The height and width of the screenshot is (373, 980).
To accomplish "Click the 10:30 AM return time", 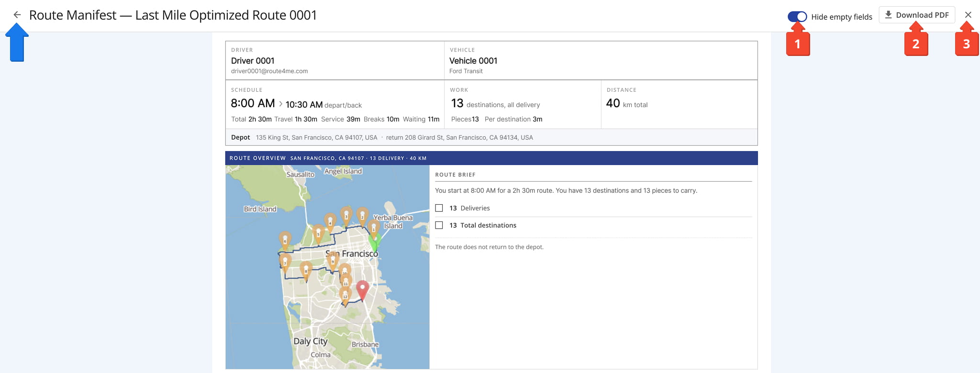I will pos(304,105).
